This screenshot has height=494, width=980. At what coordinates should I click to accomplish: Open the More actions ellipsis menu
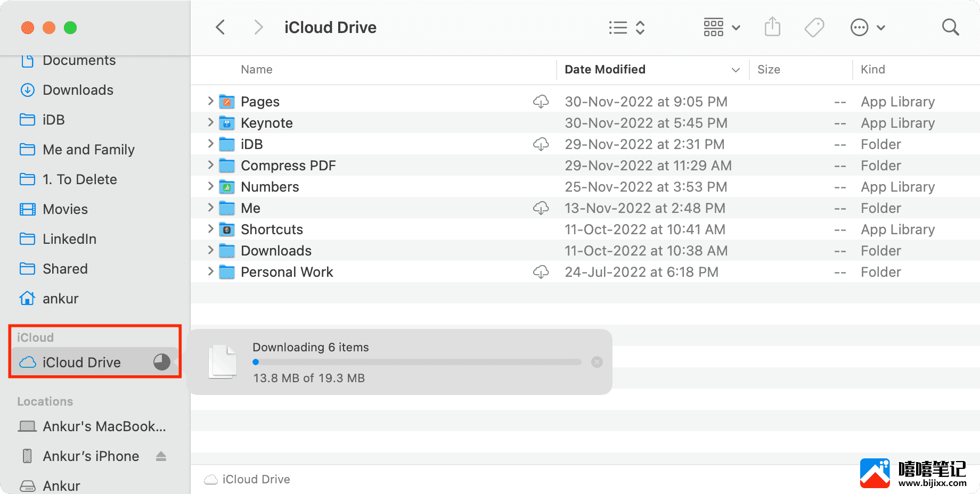pyautogui.click(x=868, y=28)
